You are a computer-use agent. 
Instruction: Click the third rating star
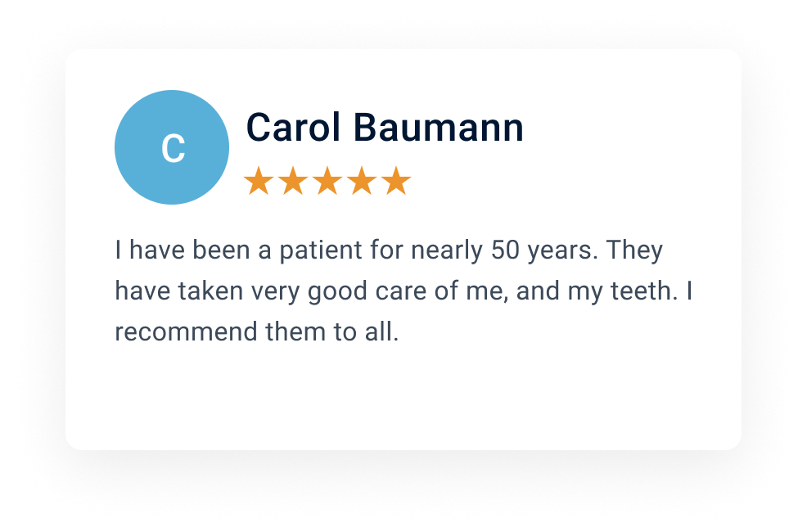(327, 181)
